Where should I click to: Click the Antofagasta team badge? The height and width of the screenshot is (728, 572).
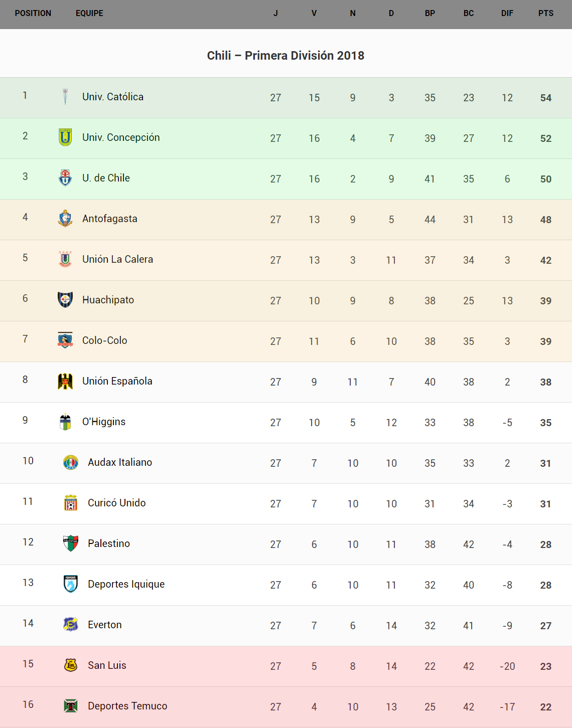pyautogui.click(x=65, y=219)
